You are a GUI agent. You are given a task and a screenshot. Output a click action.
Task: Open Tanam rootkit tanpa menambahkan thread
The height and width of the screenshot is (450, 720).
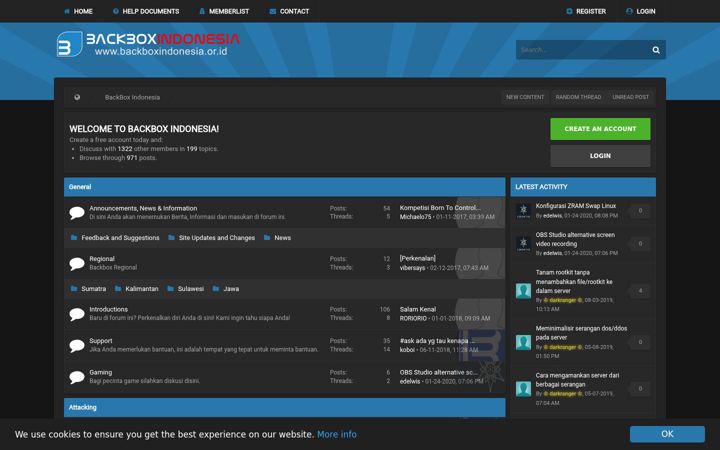574,281
